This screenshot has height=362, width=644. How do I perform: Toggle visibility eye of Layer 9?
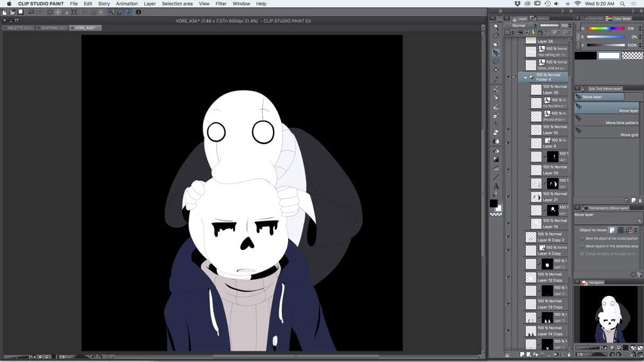(508, 143)
